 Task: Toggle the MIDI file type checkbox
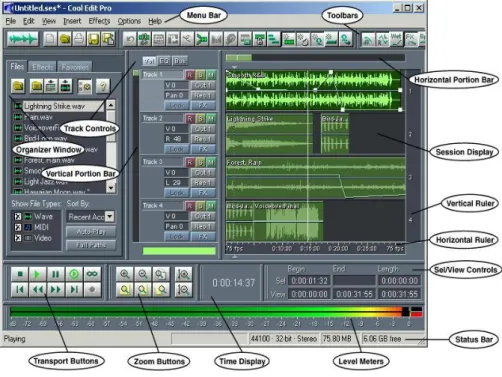(18, 227)
